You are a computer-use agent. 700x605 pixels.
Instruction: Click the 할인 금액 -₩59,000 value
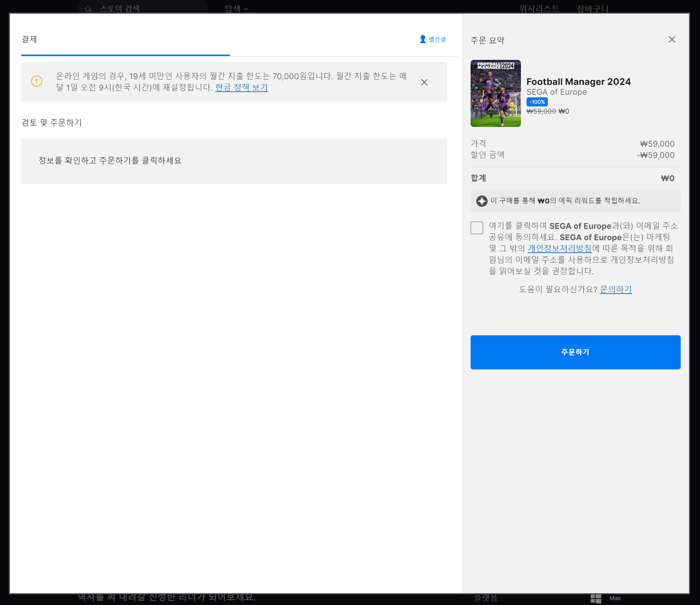pos(656,155)
